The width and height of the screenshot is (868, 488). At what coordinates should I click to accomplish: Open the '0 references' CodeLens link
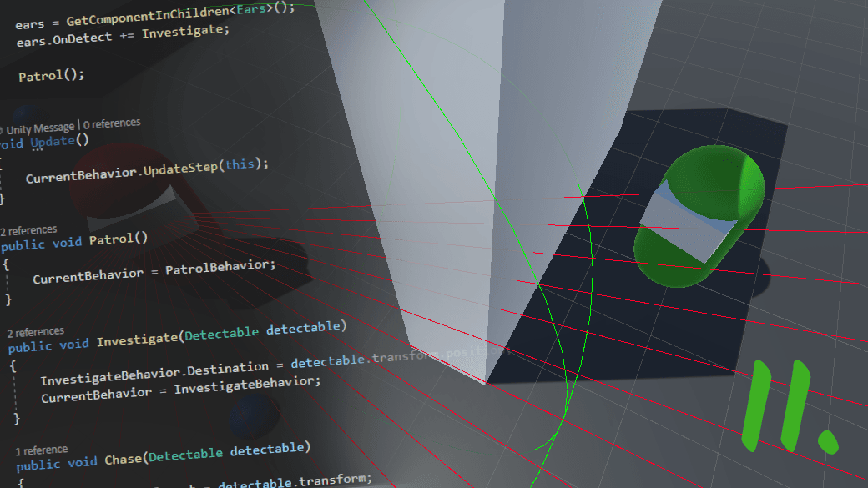click(x=112, y=123)
